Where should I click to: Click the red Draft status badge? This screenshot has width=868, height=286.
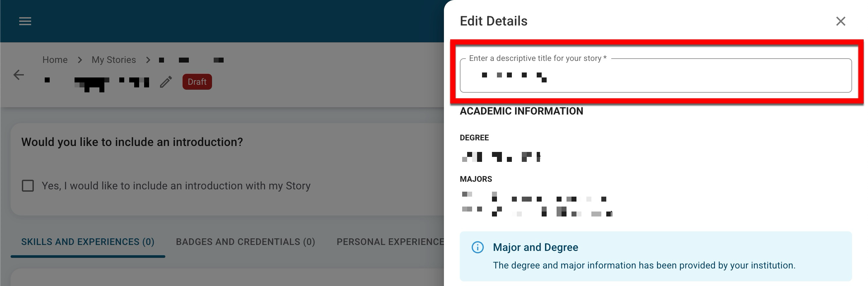197,82
